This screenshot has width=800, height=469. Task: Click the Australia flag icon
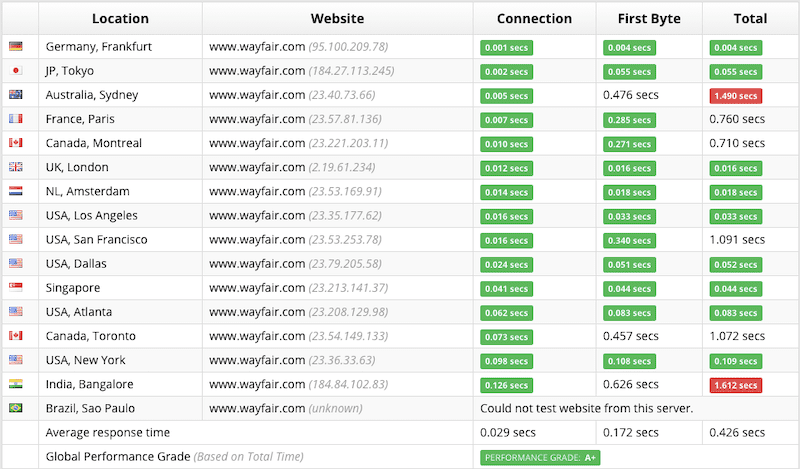click(x=16, y=94)
